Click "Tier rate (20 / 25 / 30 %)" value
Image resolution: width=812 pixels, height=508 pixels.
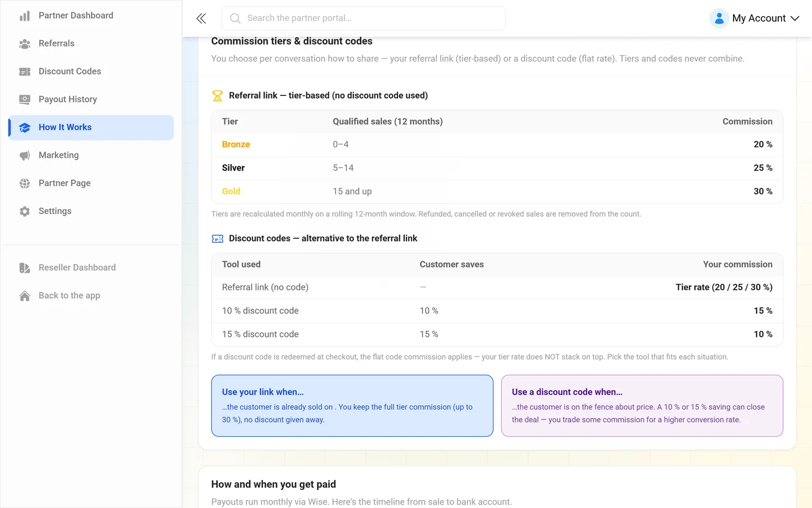(724, 287)
